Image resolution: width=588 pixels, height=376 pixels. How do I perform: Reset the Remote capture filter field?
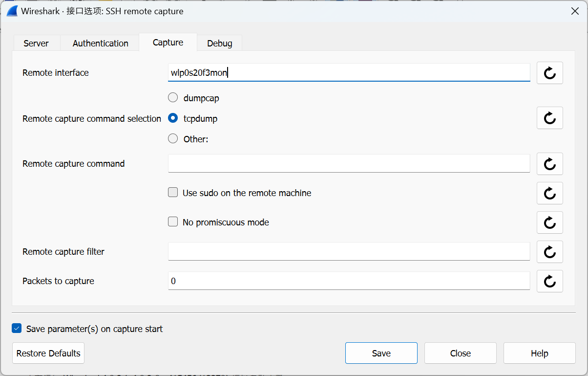[549, 252]
